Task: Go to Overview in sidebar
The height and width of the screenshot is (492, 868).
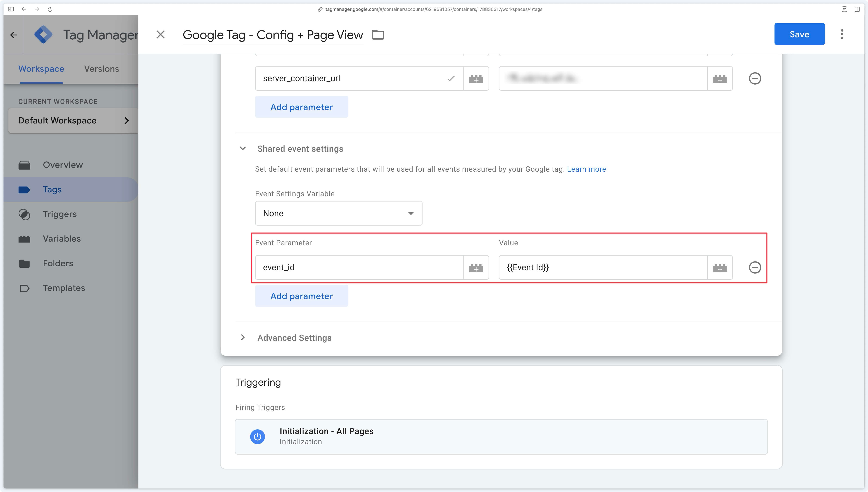Action: (63, 165)
